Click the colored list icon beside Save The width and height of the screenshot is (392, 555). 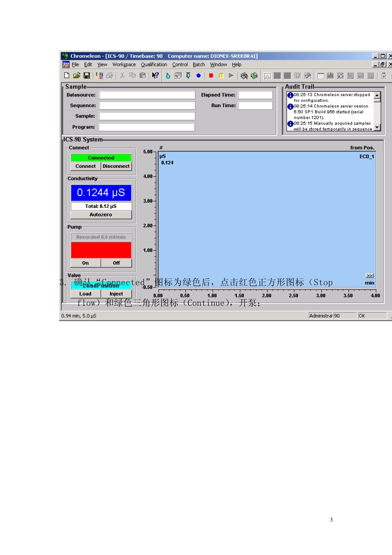[99, 76]
